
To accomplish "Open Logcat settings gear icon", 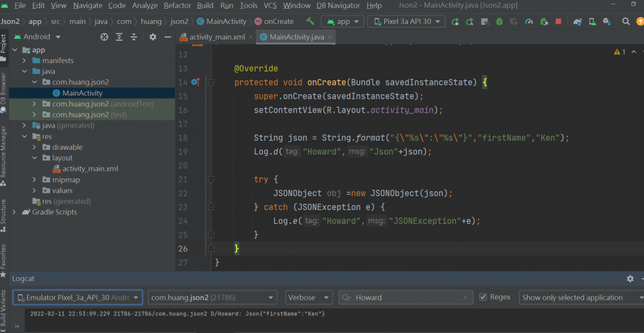I will [x=630, y=279].
